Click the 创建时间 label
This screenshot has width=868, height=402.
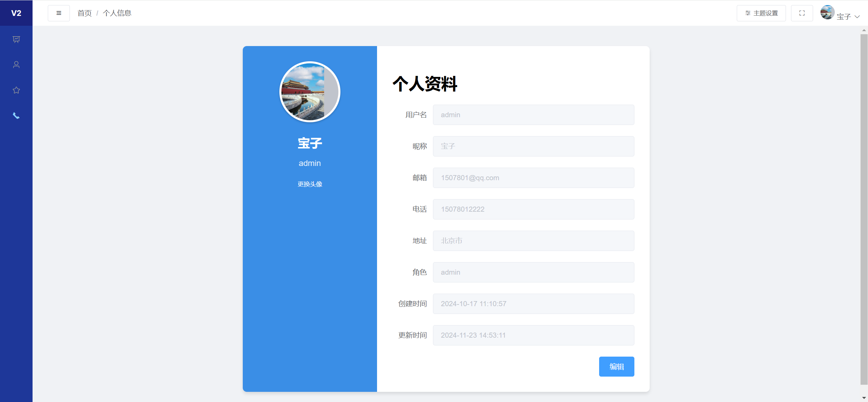pos(412,304)
